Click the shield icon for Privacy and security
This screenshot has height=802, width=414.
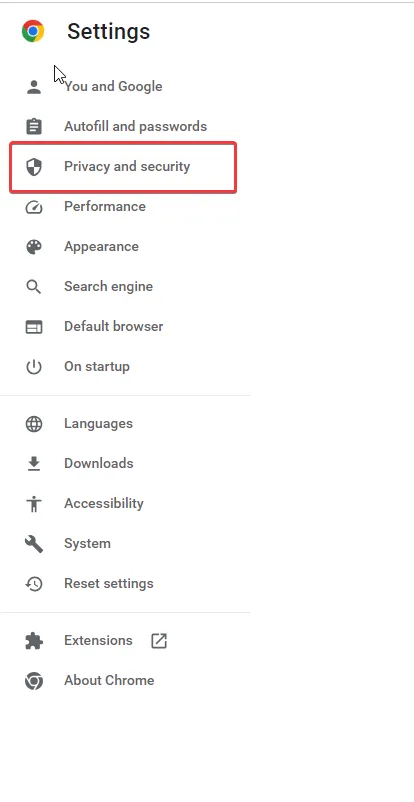(x=34, y=167)
